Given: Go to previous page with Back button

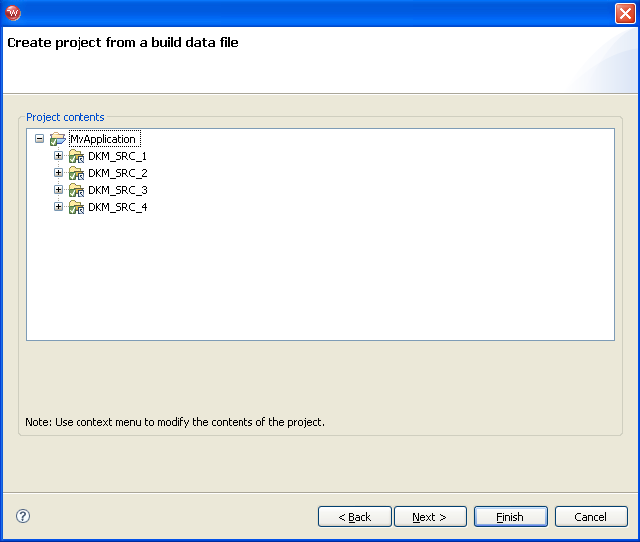Looking at the screenshot, I should click(355, 517).
